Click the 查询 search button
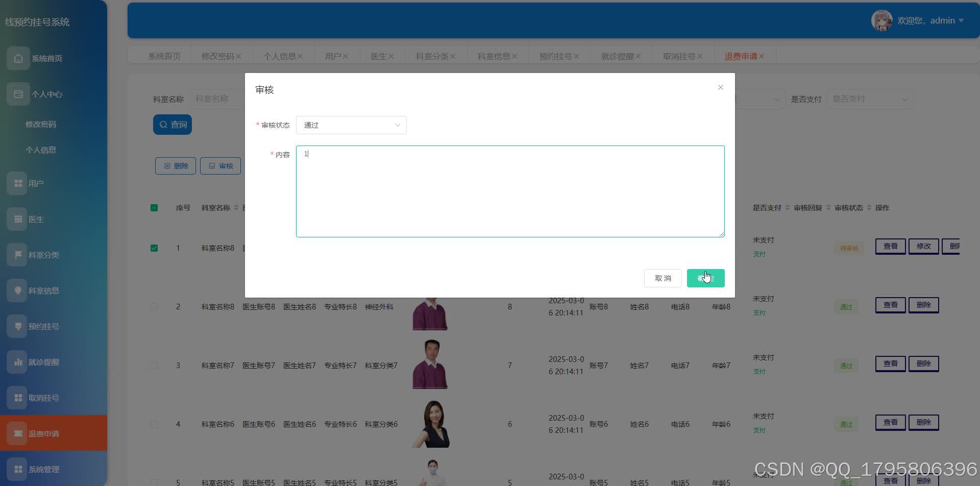 (x=173, y=125)
